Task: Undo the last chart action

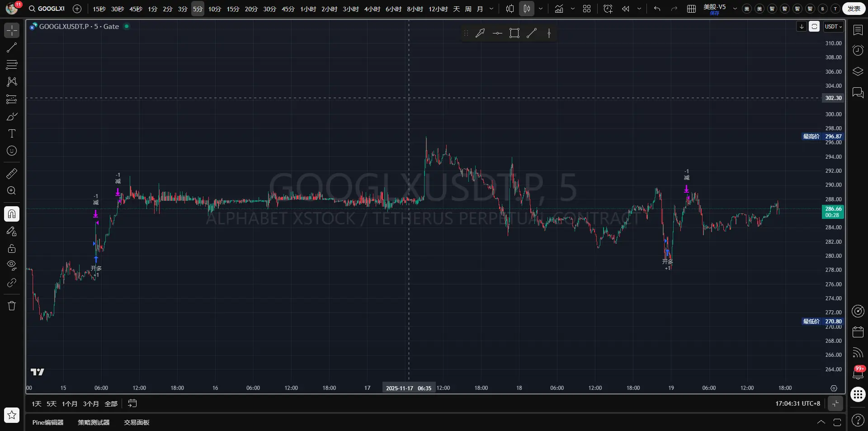Action: click(x=657, y=9)
